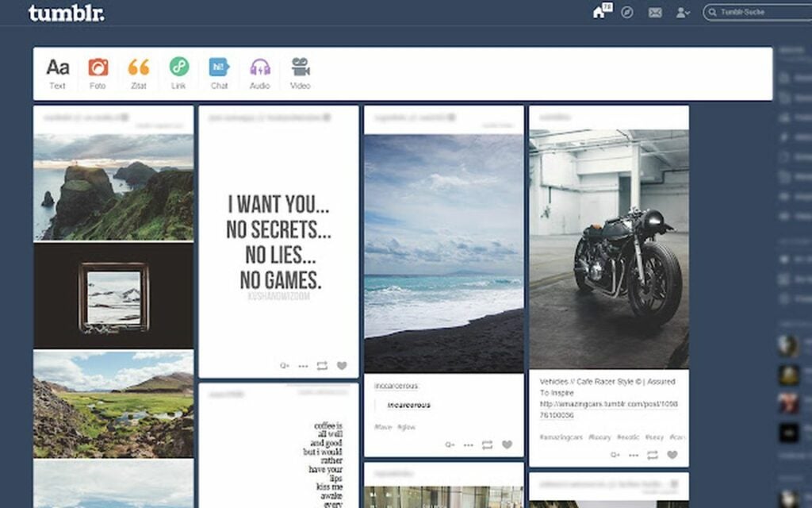
Task: Open the Tumblr messages inbox
Action: [654, 12]
